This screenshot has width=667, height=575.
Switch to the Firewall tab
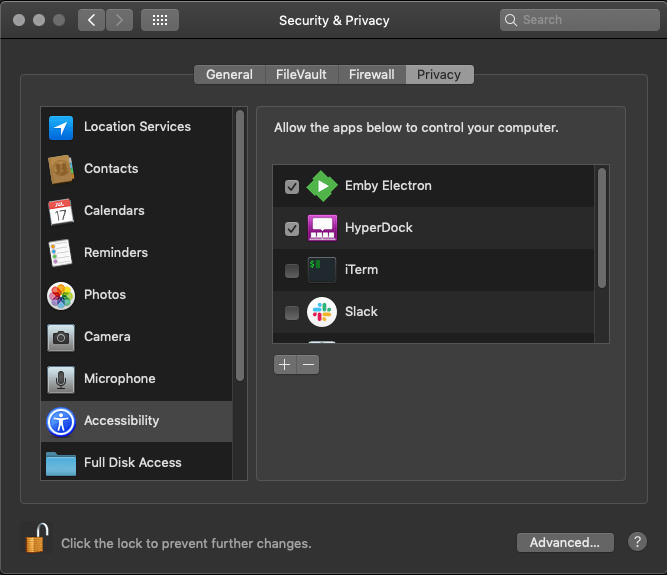(372, 74)
